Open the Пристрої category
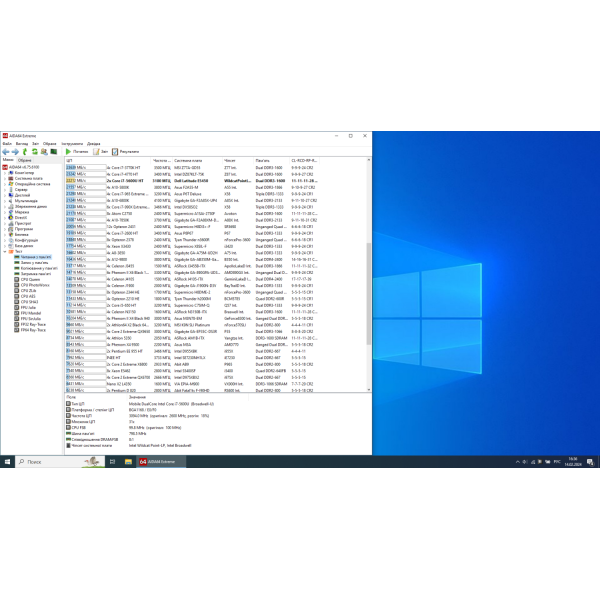 point(23,223)
